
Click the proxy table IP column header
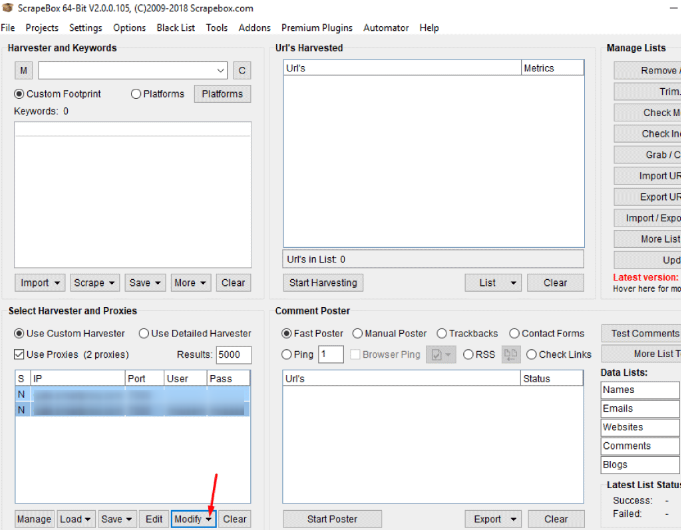[x=78, y=378]
